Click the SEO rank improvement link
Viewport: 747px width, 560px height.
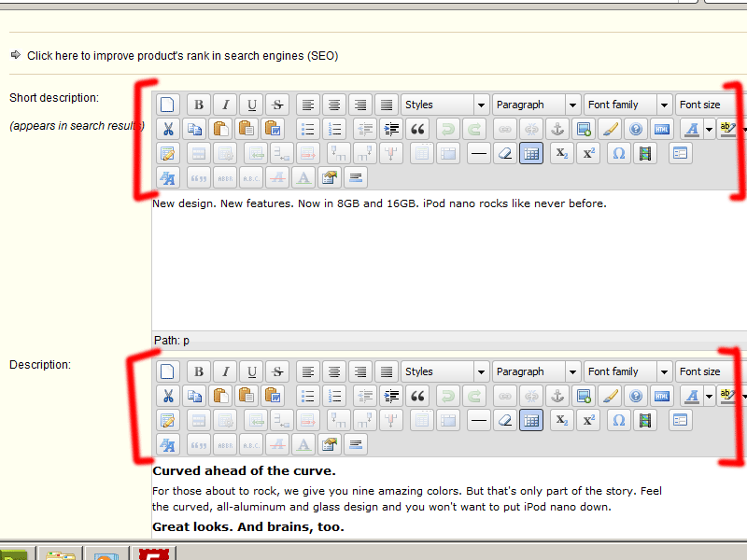tap(182, 56)
